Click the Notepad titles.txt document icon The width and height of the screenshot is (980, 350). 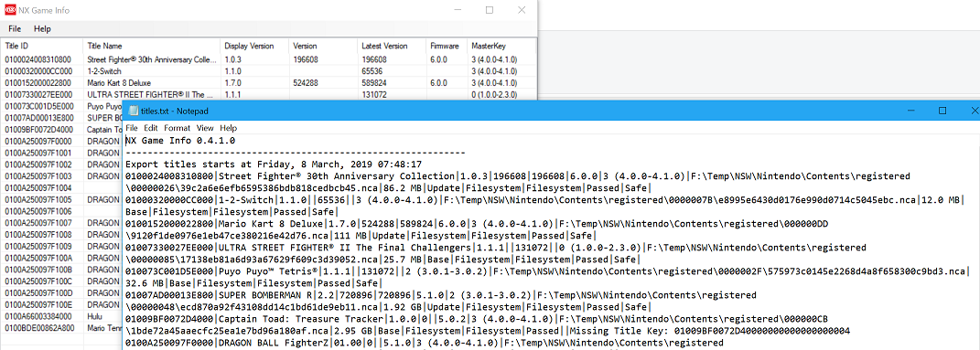coord(132,111)
